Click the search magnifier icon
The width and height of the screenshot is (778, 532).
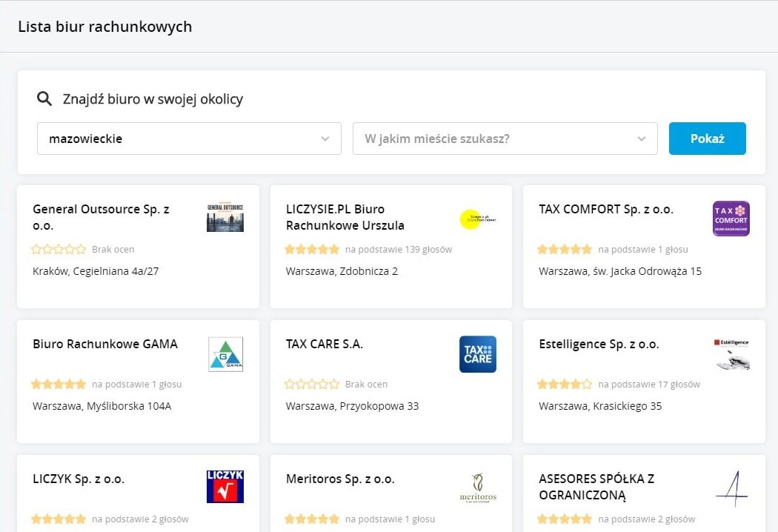click(44, 99)
